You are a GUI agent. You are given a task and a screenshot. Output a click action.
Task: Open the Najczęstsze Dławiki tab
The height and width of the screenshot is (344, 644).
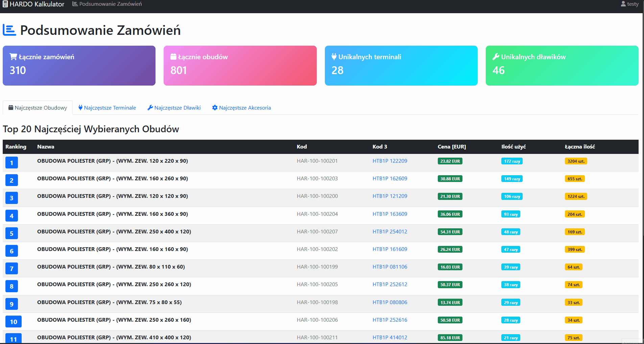click(x=174, y=108)
